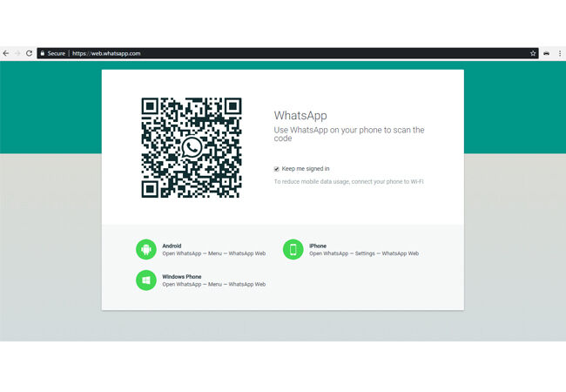Click the Android heading label
Image resolution: width=566 pixels, height=392 pixels.
pos(172,246)
